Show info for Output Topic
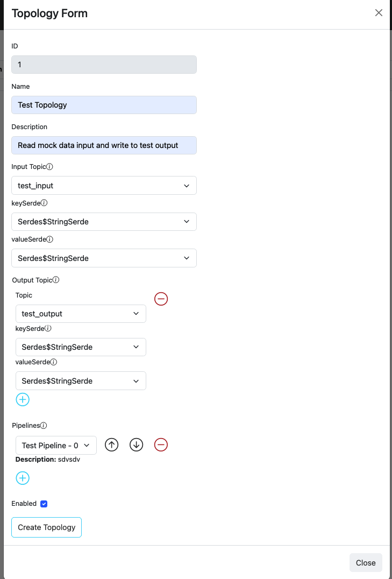Screen dimensions: 392x579 point(56,280)
